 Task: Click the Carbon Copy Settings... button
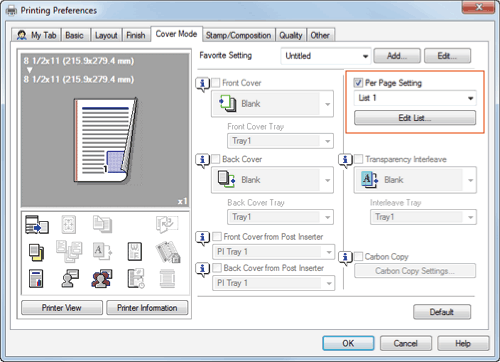(415, 271)
